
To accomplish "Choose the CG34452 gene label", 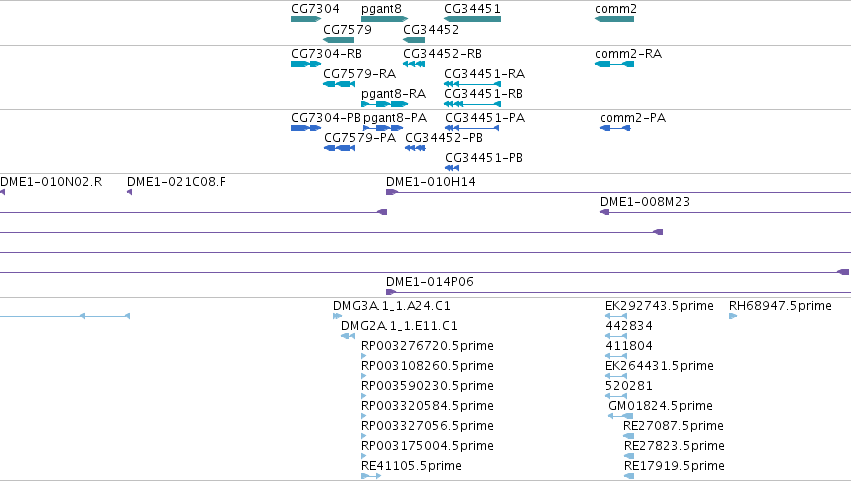I will pyautogui.click(x=431, y=29).
